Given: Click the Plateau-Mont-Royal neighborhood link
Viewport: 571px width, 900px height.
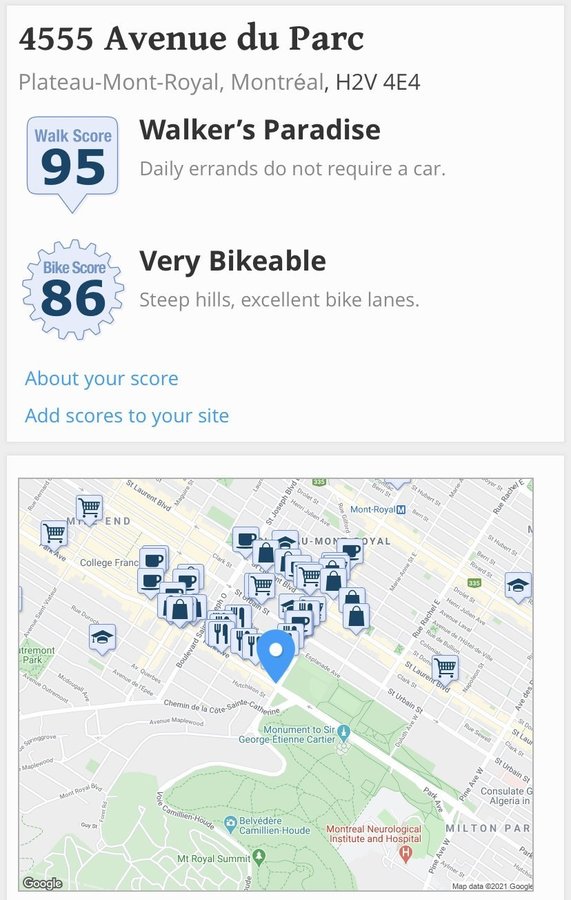Looking at the screenshot, I should tap(119, 82).
